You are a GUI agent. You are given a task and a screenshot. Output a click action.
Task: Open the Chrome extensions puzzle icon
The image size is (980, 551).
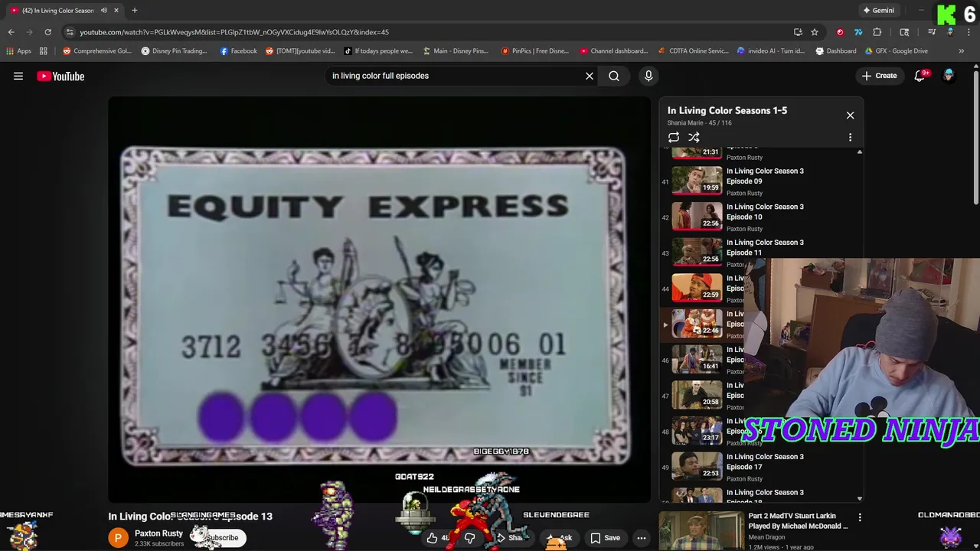[x=877, y=32]
